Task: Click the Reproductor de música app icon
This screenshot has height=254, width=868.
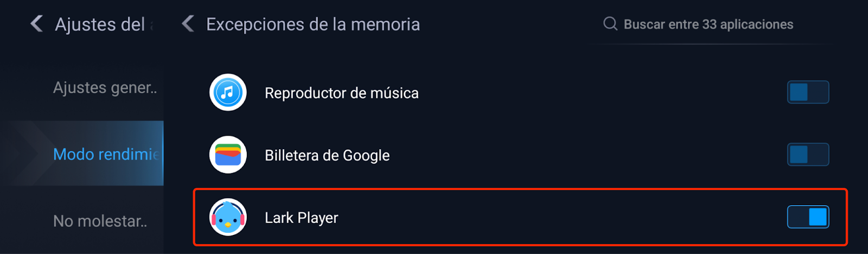Action: coord(228,92)
